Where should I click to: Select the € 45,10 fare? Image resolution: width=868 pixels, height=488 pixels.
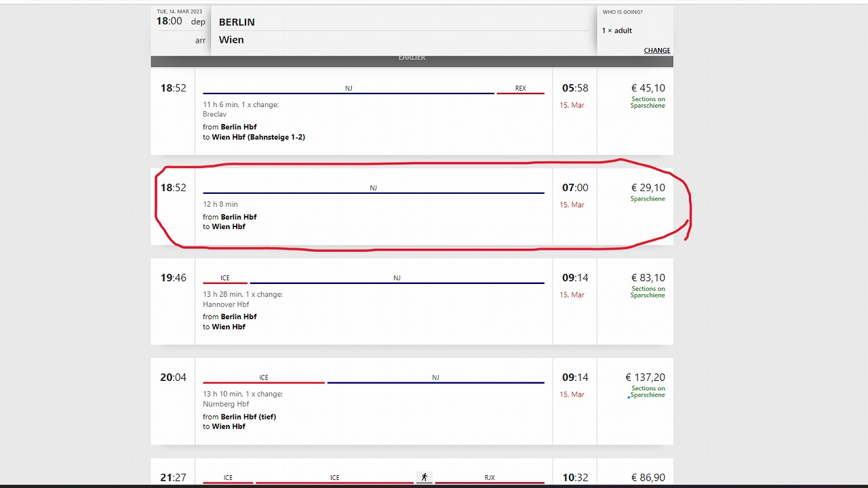[648, 88]
